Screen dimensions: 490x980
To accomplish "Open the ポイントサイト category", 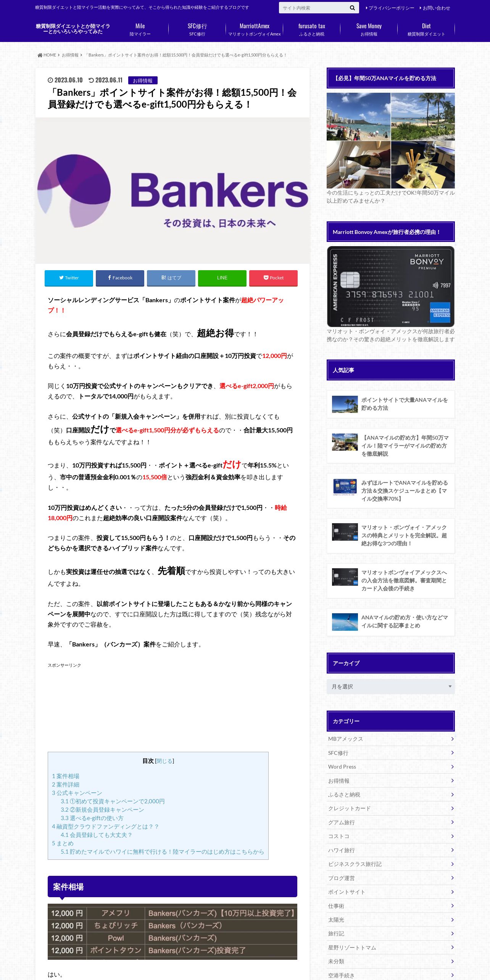I will click(x=391, y=892).
